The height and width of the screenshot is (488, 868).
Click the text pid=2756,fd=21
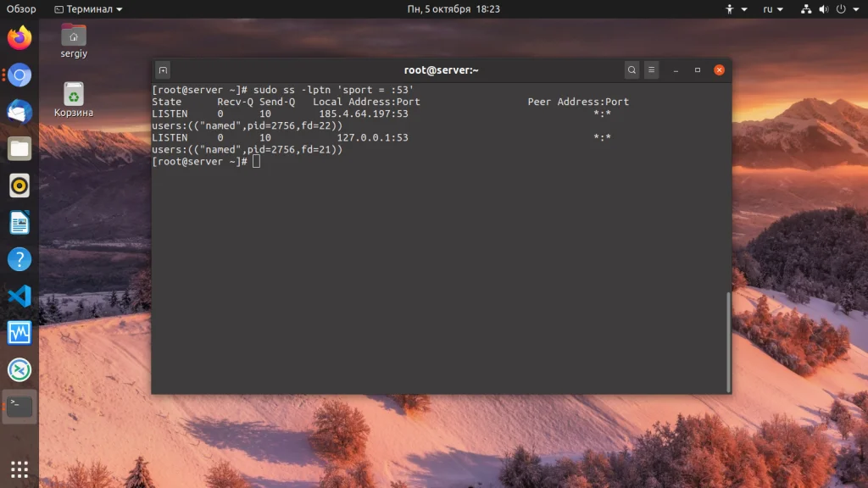pos(289,149)
